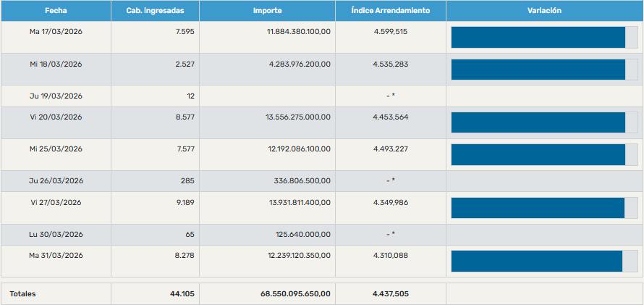The image size is (644, 305).
Task: Select the total import 68.550.095.650,00
Action: 295,293
